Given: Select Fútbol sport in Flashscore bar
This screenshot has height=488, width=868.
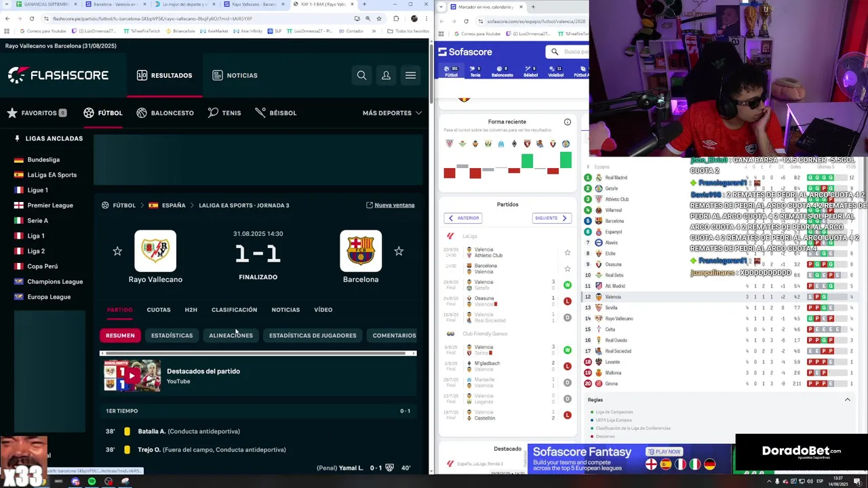Looking at the screenshot, I should click(x=103, y=113).
